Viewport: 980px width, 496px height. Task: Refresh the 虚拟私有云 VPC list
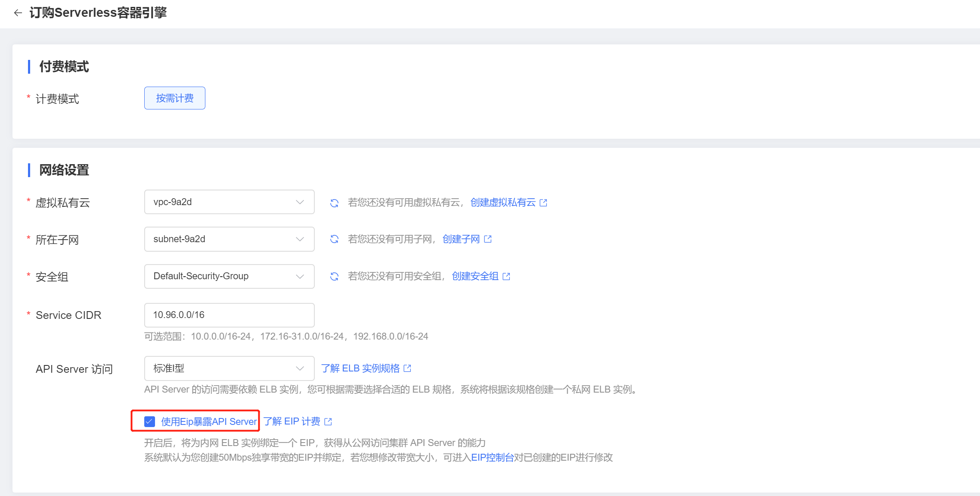[x=334, y=203]
